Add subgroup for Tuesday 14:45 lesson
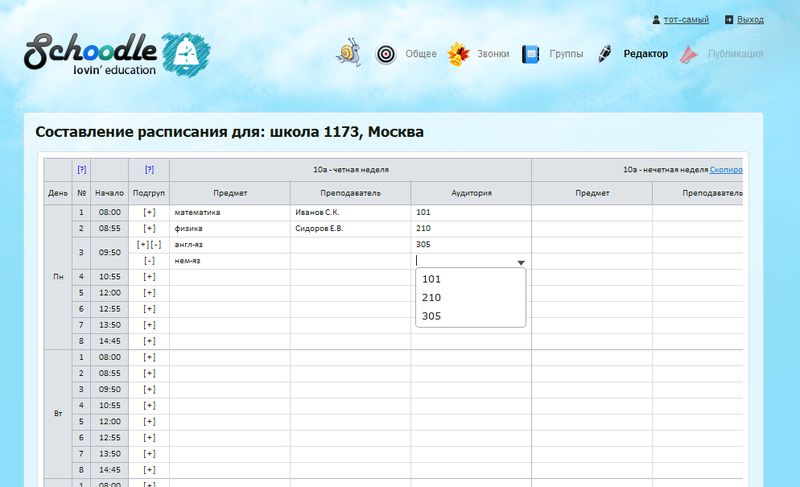The height and width of the screenshot is (487, 800). [149, 470]
